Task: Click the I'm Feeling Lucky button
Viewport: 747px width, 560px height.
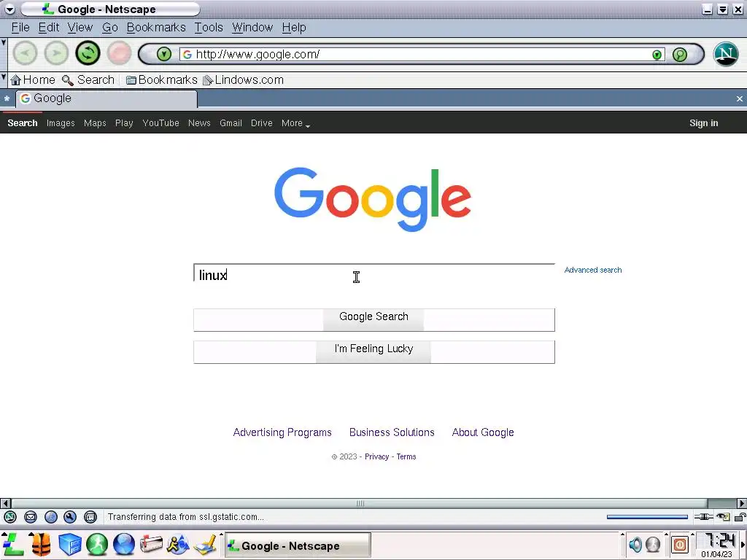Action: pos(374,352)
